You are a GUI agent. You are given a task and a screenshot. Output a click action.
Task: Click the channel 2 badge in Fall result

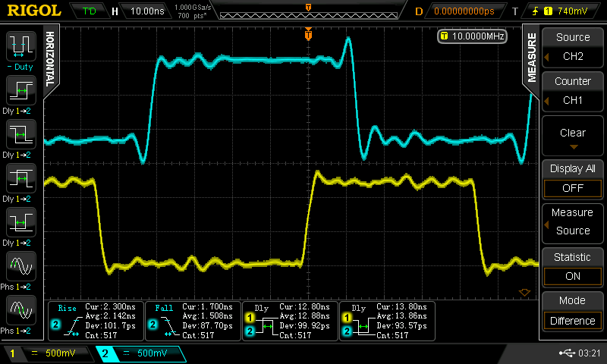[x=153, y=324]
